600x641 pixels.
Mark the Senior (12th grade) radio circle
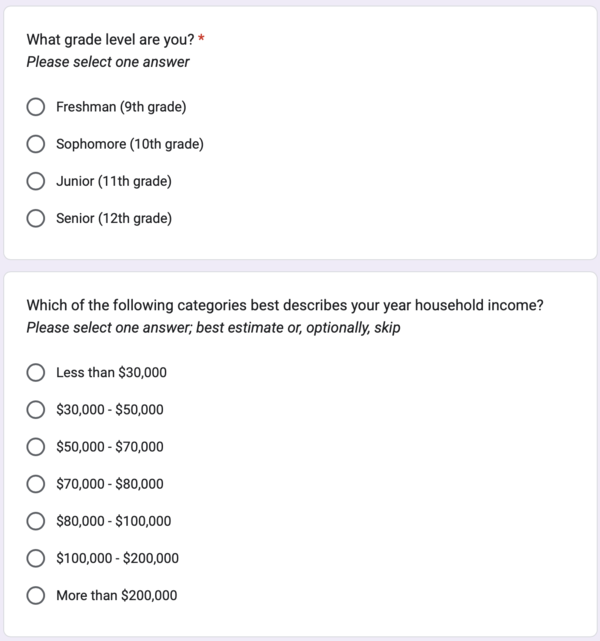click(x=36, y=218)
